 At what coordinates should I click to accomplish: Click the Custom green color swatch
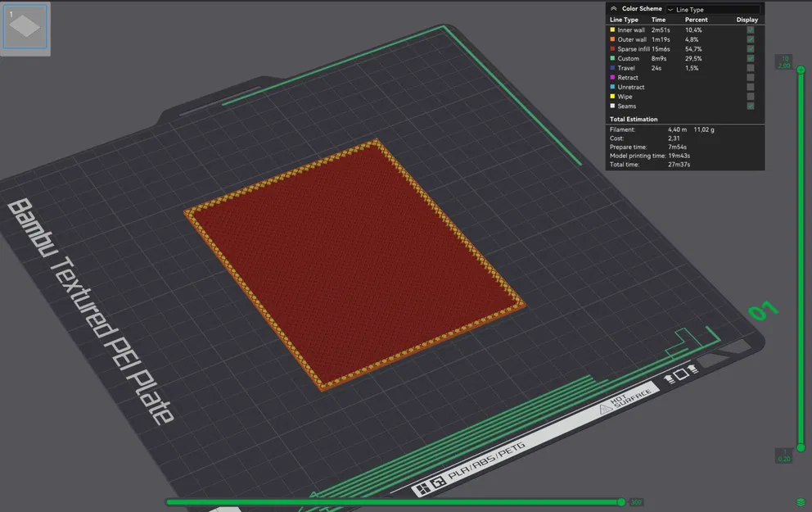[613, 58]
